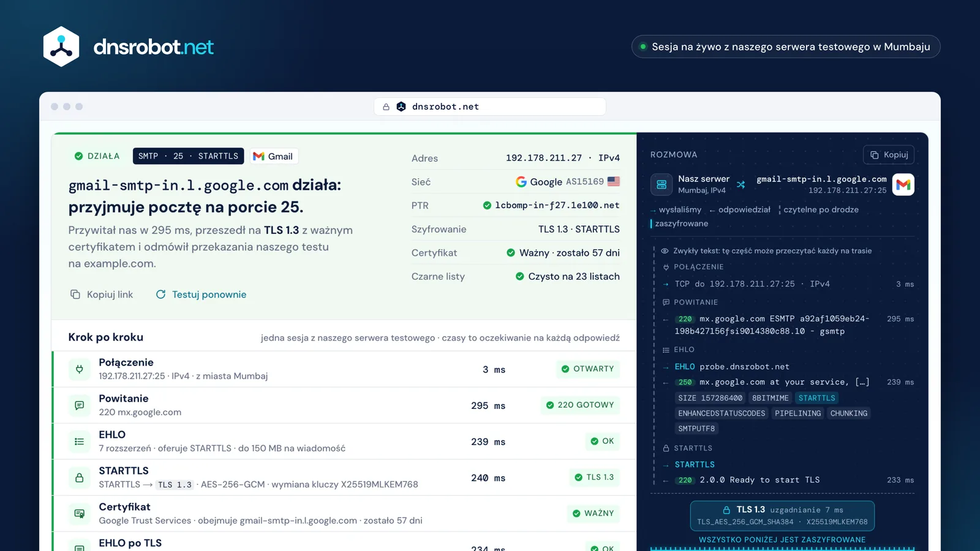Click the eye icon beside Zwykły tekst note

665,251
